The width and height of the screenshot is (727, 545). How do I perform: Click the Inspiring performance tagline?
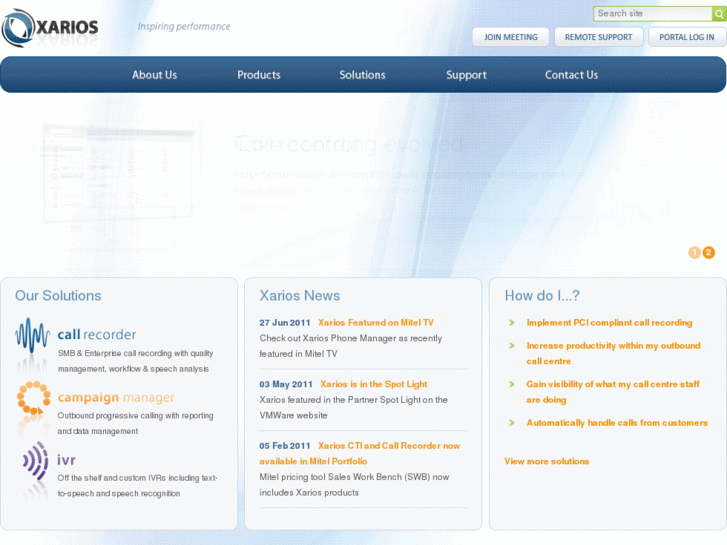coord(184,26)
